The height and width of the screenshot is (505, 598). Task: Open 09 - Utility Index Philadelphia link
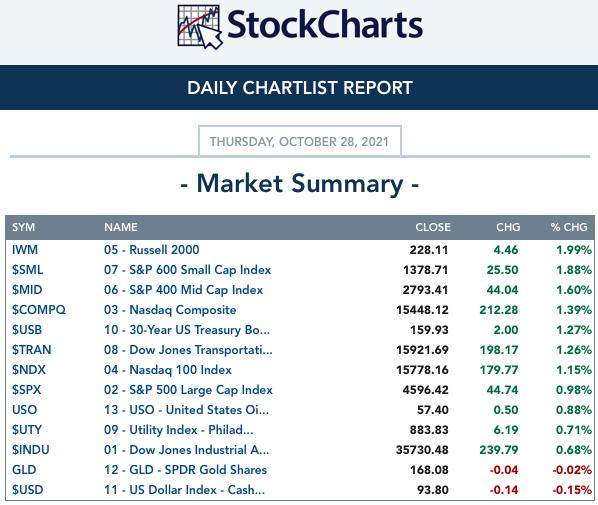click(178, 430)
